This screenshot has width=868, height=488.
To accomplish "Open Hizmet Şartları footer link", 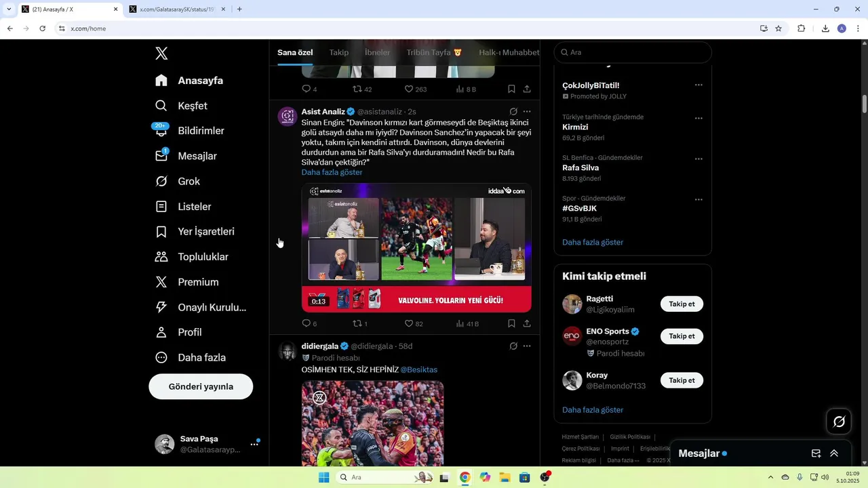I will tap(580, 437).
